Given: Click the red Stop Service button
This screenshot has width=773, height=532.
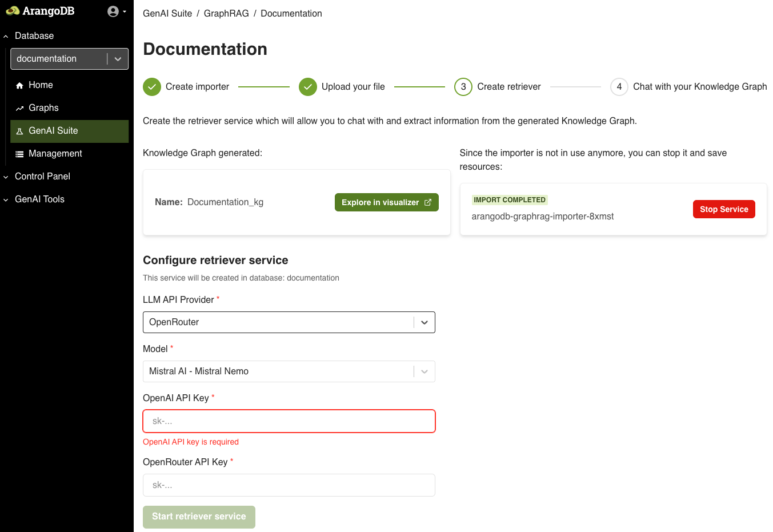Looking at the screenshot, I should coord(724,209).
